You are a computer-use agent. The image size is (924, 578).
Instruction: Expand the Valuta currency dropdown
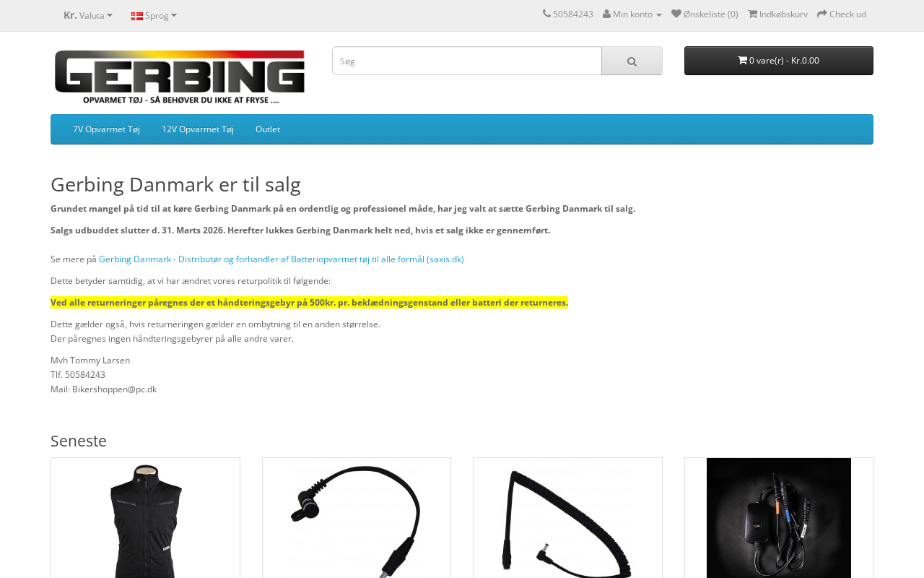pyautogui.click(x=88, y=15)
